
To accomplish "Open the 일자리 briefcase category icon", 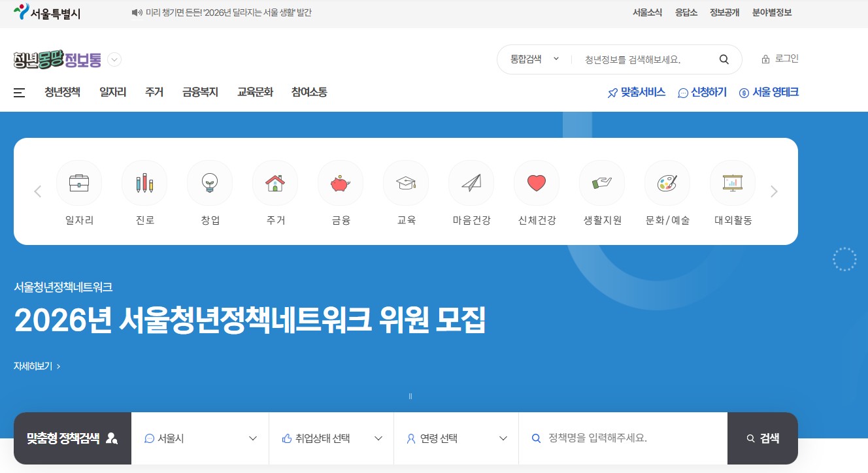I will 79,183.
